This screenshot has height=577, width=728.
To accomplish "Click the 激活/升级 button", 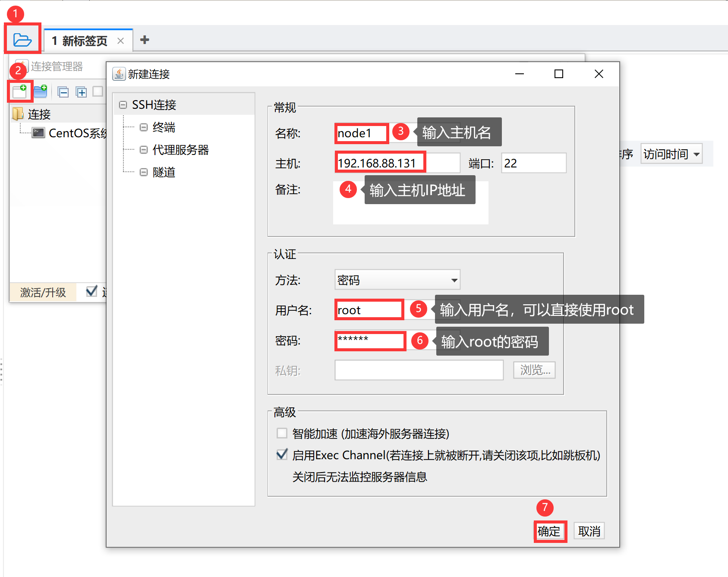I will (43, 293).
